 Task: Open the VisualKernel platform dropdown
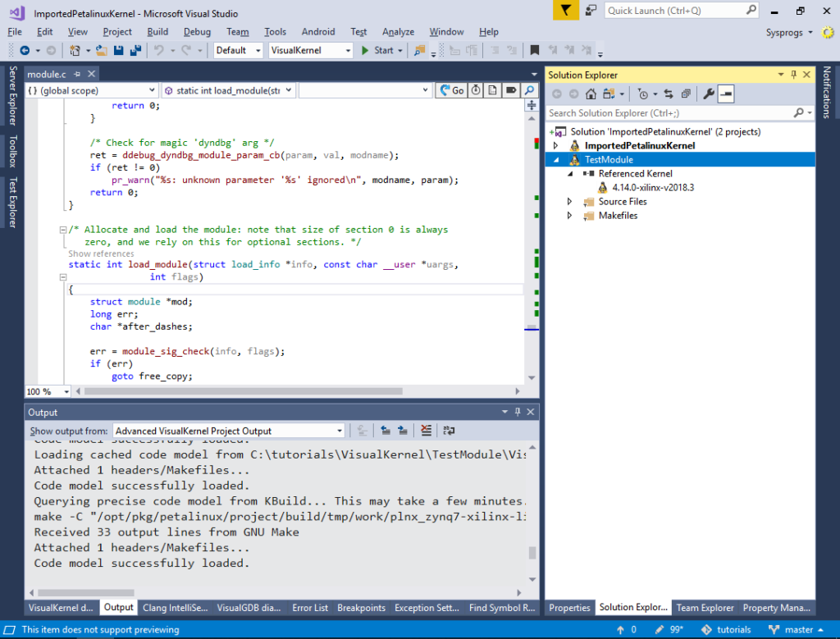pos(349,50)
